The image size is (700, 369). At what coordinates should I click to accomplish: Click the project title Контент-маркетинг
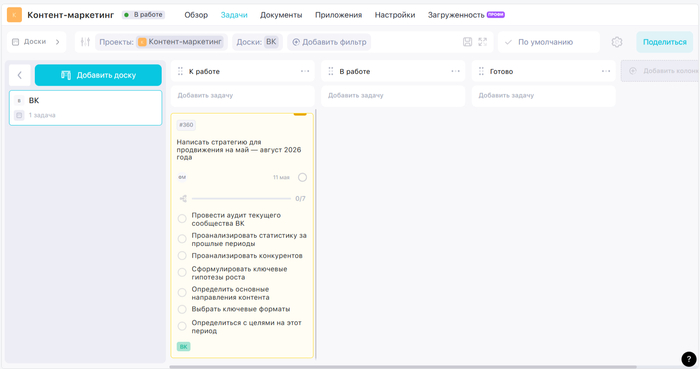pos(71,15)
